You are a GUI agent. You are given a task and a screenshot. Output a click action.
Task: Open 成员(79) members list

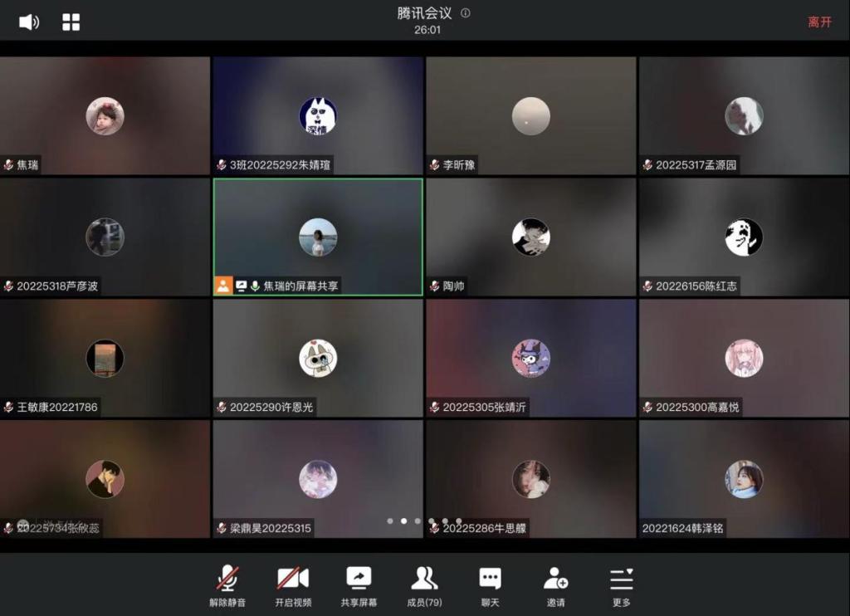pyautogui.click(x=424, y=579)
